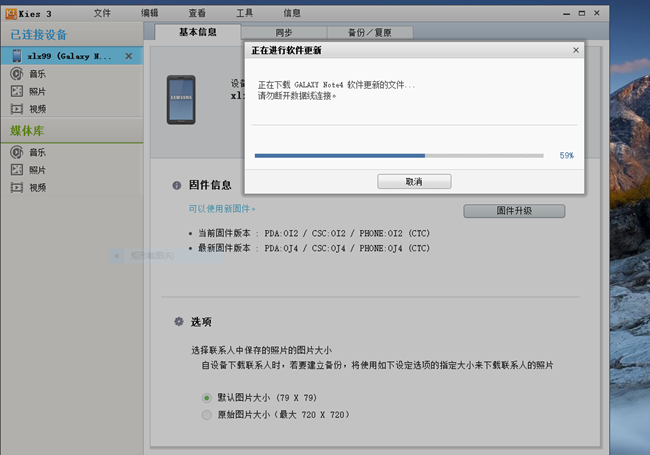Click the 媒体库 section header
This screenshot has width=650, height=455.
pyautogui.click(x=27, y=131)
